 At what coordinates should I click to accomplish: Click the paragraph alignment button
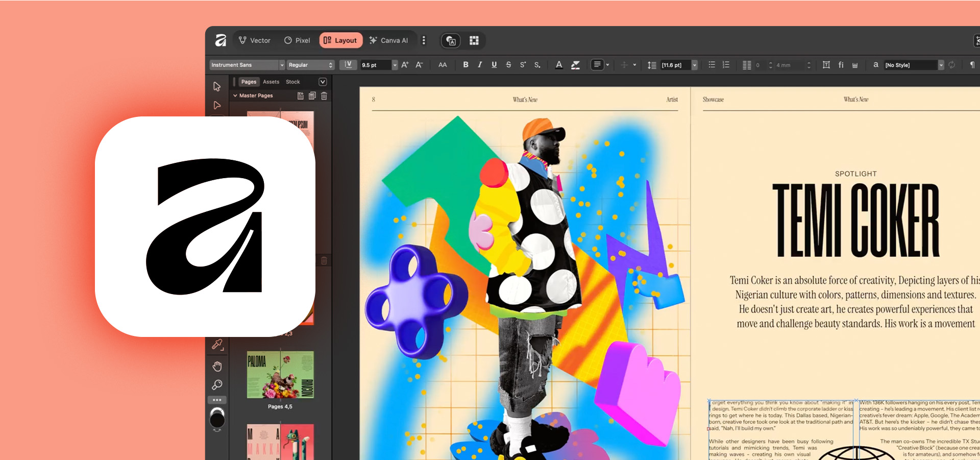point(597,65)
